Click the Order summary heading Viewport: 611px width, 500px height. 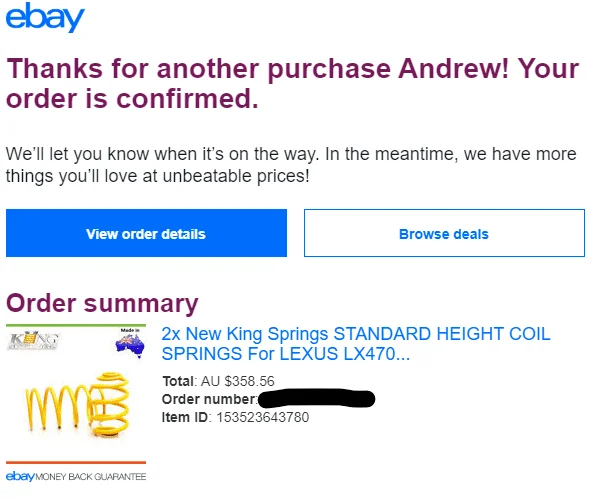102,303
